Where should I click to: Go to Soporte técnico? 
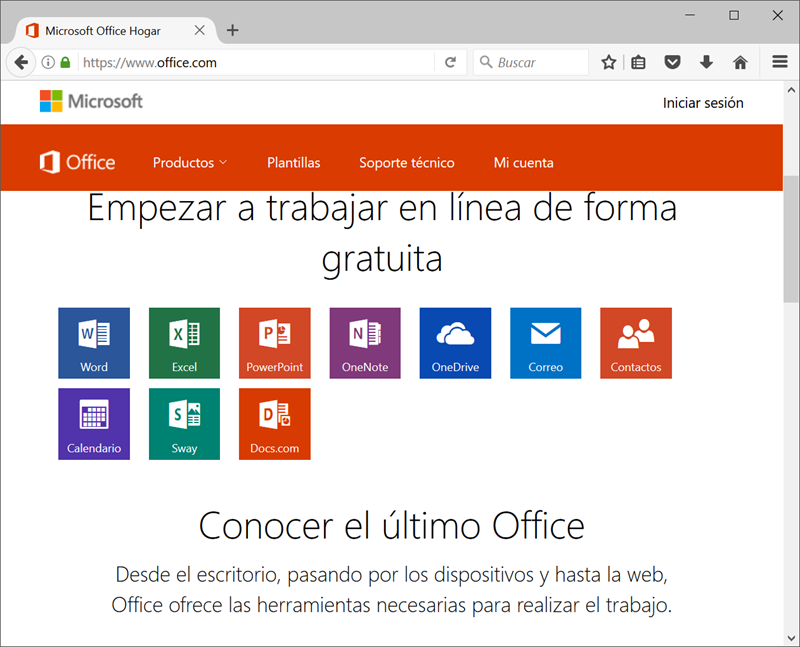407,162
